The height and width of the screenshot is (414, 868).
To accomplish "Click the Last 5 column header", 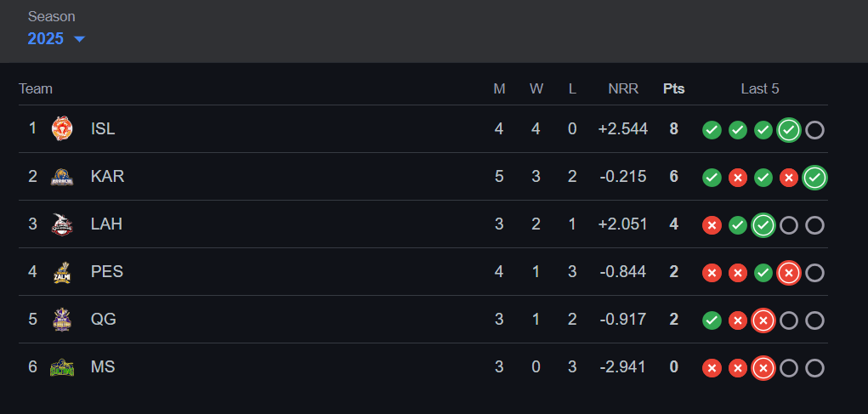I will pyautogui.click(x=760, y=88).
